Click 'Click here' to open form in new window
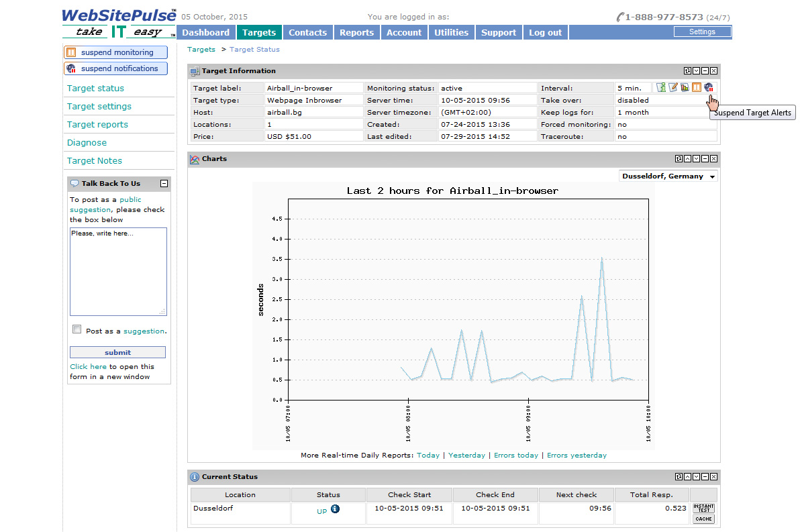Image resolution: width=800 pixels, height=532 pixels. (x=89, y=367)
